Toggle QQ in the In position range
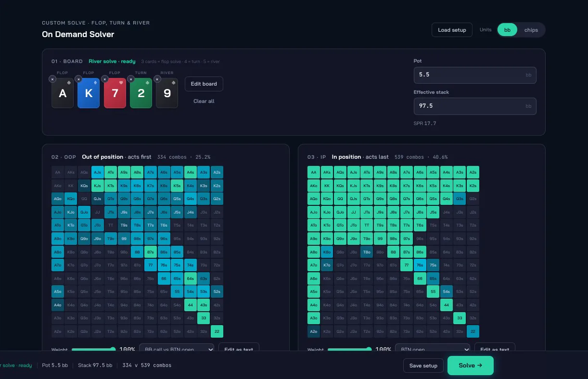Image resolution: width=588 pixels, height=379 pixels. (x=340, y=199)
